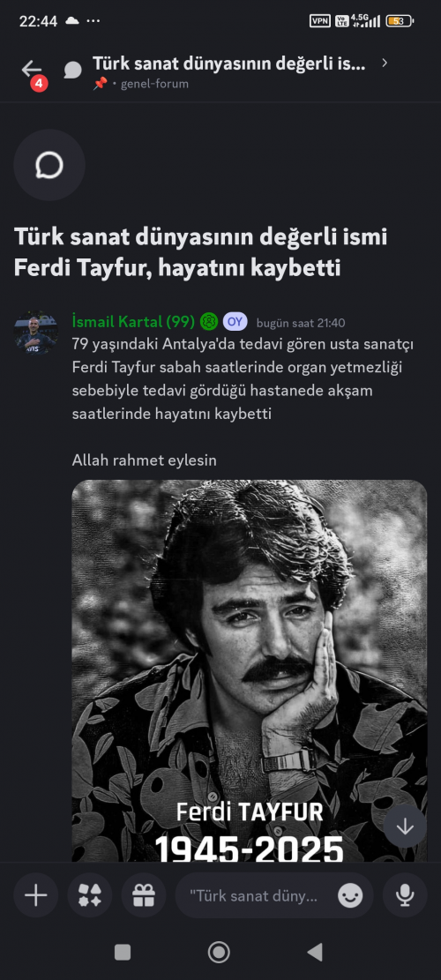This screenshot has width=441, height=980.
Task: Open the apps launcher icon
Action: coord(89,895)
